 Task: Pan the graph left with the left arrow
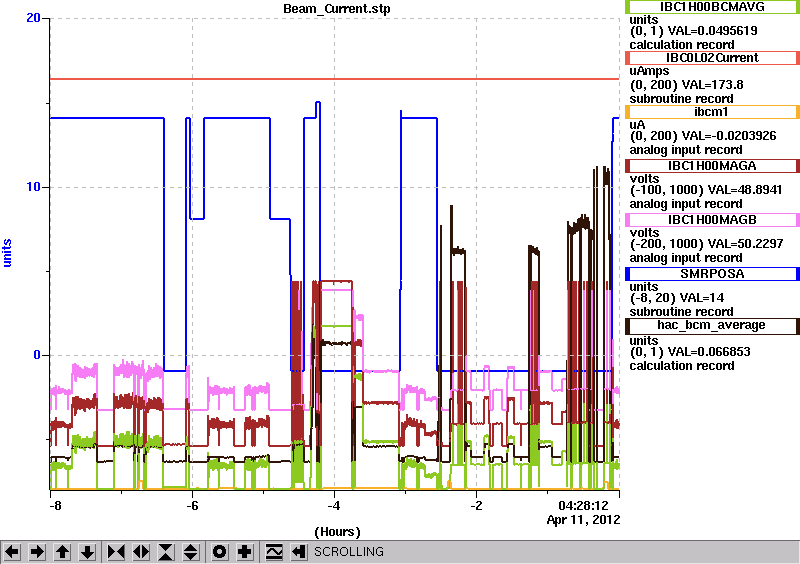[x=12, y=552]
